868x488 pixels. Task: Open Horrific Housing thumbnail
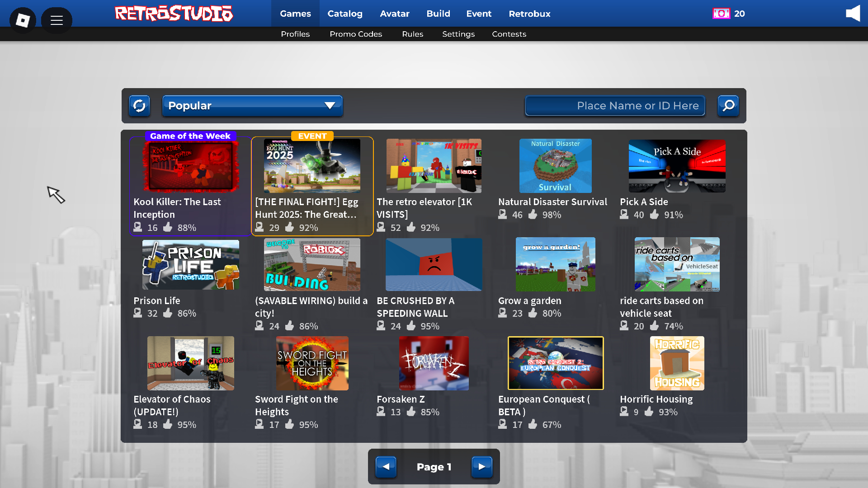click(677, 363)
